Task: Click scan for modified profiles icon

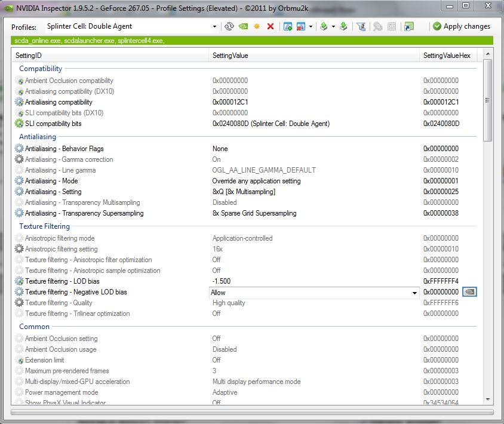Action: (377, 26)
